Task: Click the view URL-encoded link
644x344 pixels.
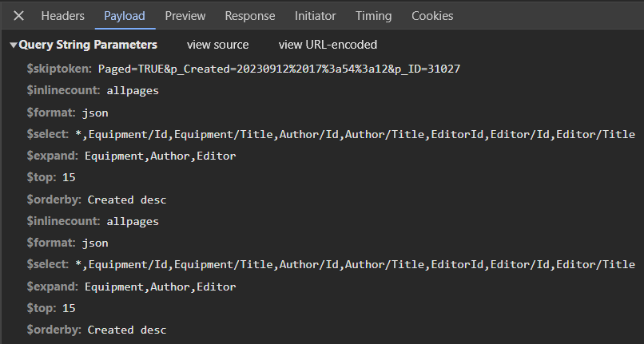Action: coord(328,45)
